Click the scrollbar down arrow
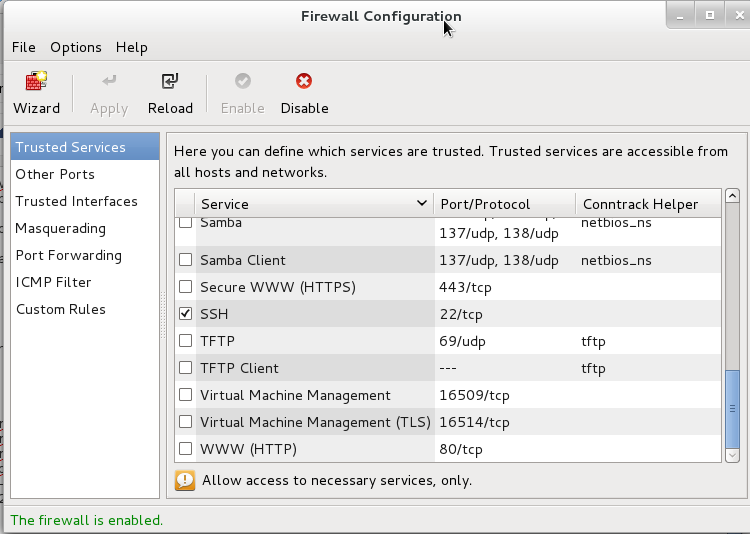Viewport: 750px width, 534px height. [x=732, y=455]
